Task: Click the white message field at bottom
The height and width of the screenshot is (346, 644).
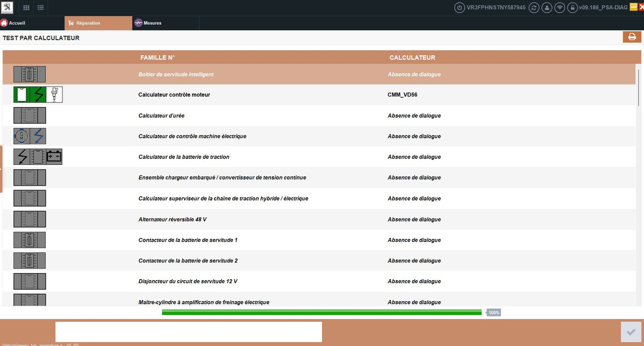Action: (x=189, y=332)
